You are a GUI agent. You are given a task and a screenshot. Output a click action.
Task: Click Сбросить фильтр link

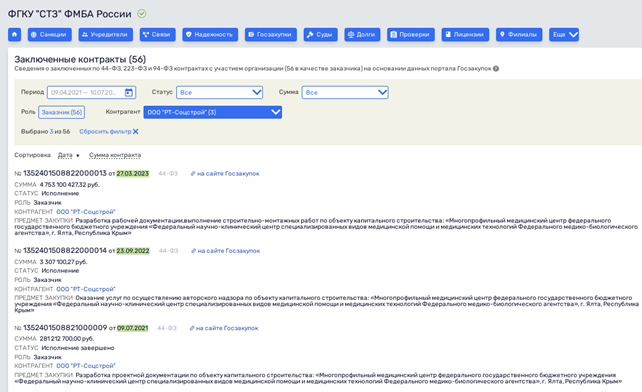pos(105,131)
